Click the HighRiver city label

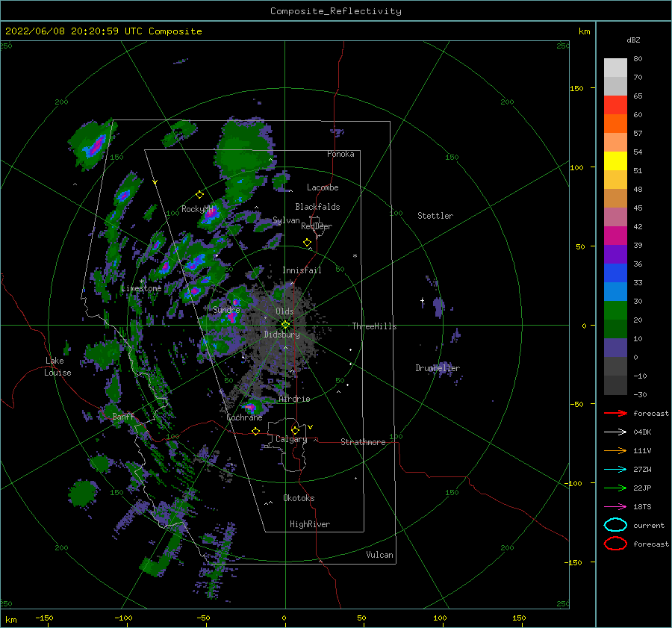310,524
